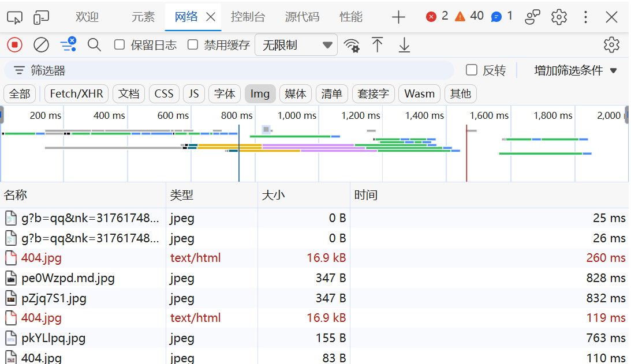Click file icon of pkYLlpq.jpg
This screenshot has width=631, height=364.
tap(11, 338)
